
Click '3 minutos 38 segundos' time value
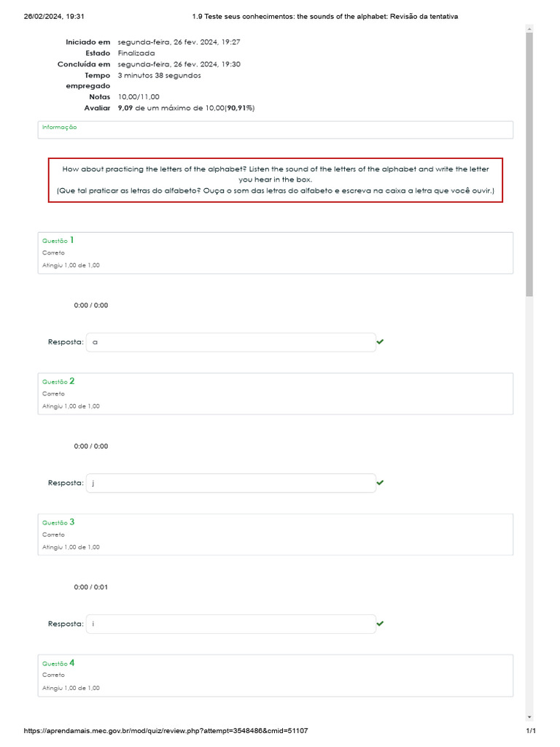click(160, 75)
